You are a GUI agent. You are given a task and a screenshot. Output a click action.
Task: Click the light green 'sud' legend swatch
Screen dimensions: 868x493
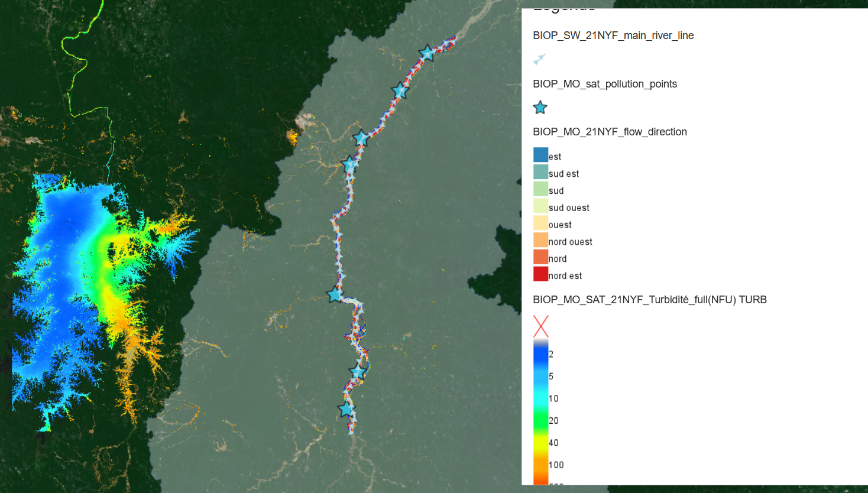click(x=540, y=189)
